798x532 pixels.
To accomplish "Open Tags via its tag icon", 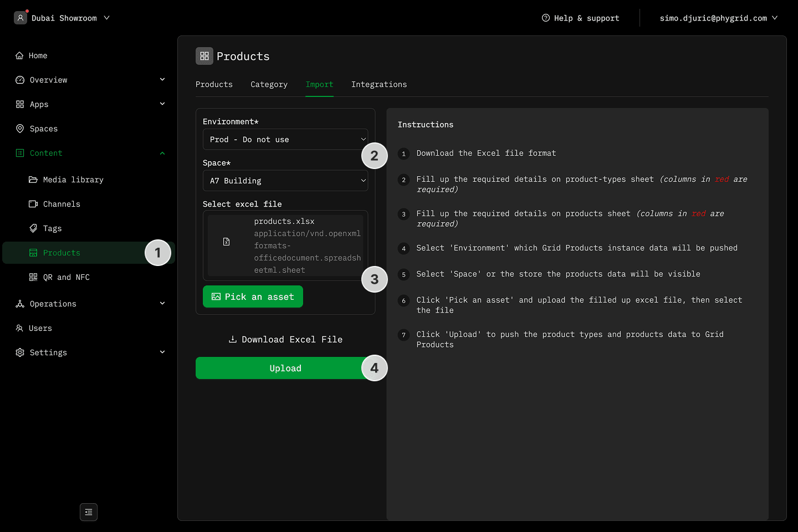I will 33,228.
